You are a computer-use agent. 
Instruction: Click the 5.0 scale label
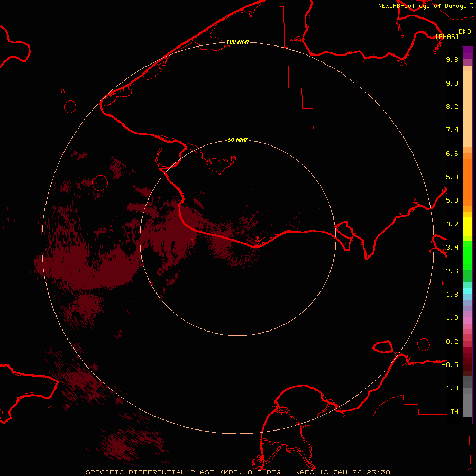(452, 200)
